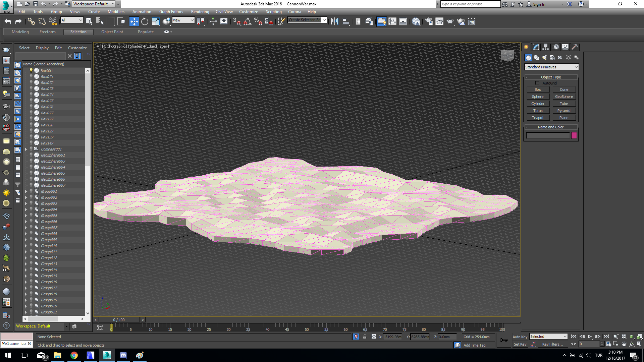The height and width of the screenshot is (362, 644).
Task: Toggle Spinner Snap in main toolbar
Action: 269,21
